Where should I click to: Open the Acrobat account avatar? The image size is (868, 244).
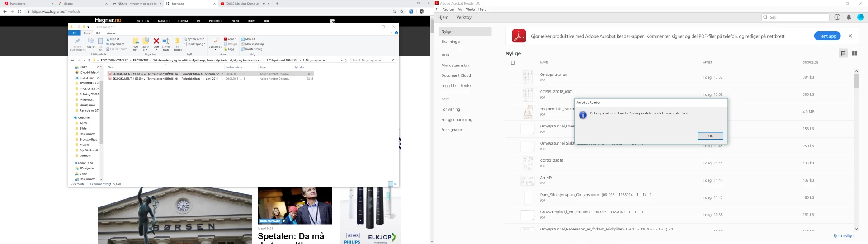[x=860, y=17]
